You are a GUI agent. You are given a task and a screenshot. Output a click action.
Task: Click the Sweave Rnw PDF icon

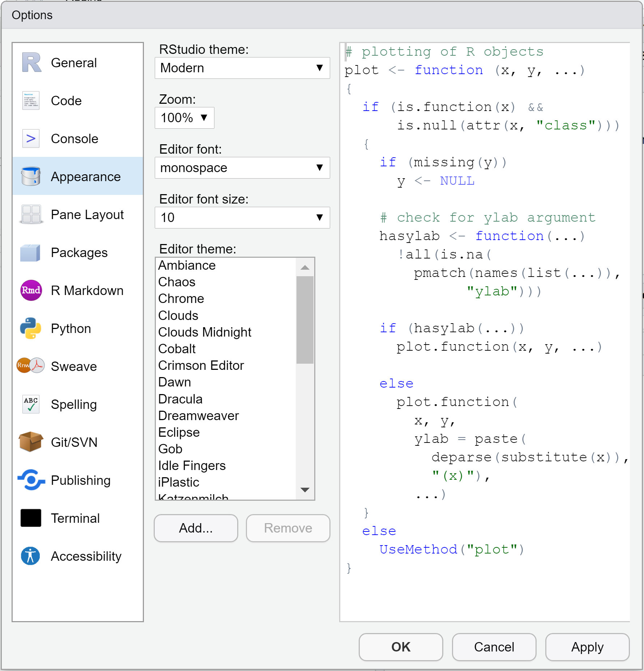[31, 366]
